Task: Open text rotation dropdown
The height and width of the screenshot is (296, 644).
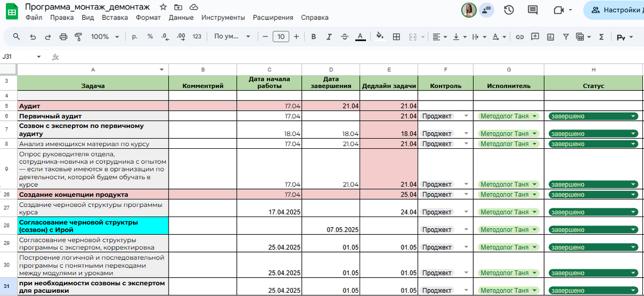Action: (499, 37)
